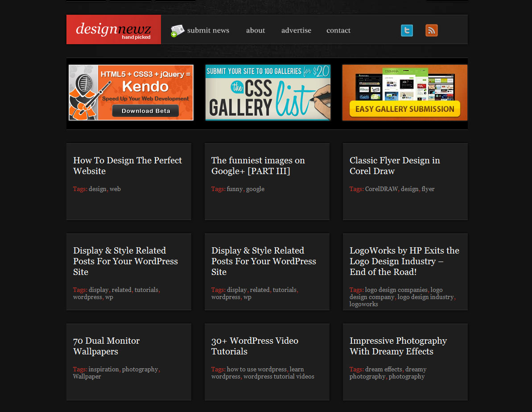This screenshot has height=412, width=532.
Task: Click the learn wordpress tag
Action: pos(257,373)
